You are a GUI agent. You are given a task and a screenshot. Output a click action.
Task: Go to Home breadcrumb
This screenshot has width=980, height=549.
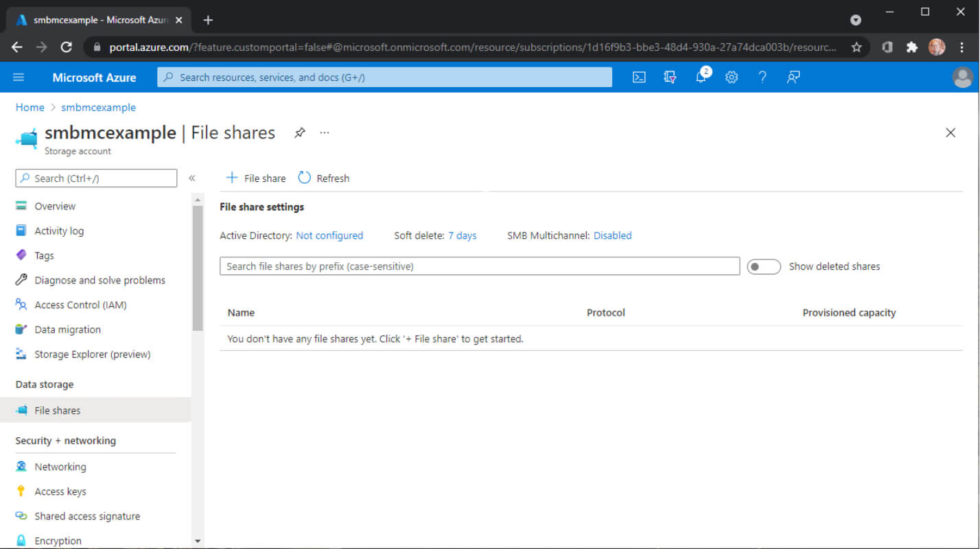(30, 108)
